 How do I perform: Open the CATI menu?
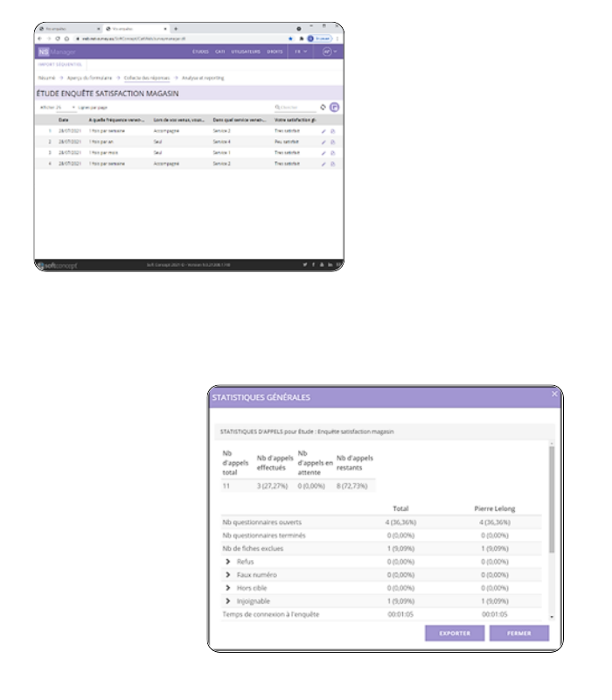220,52
